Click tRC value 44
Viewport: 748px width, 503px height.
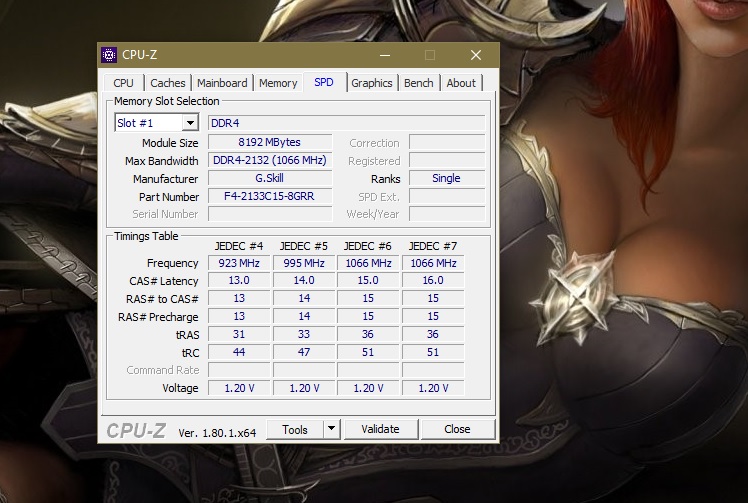coord(239,352)
